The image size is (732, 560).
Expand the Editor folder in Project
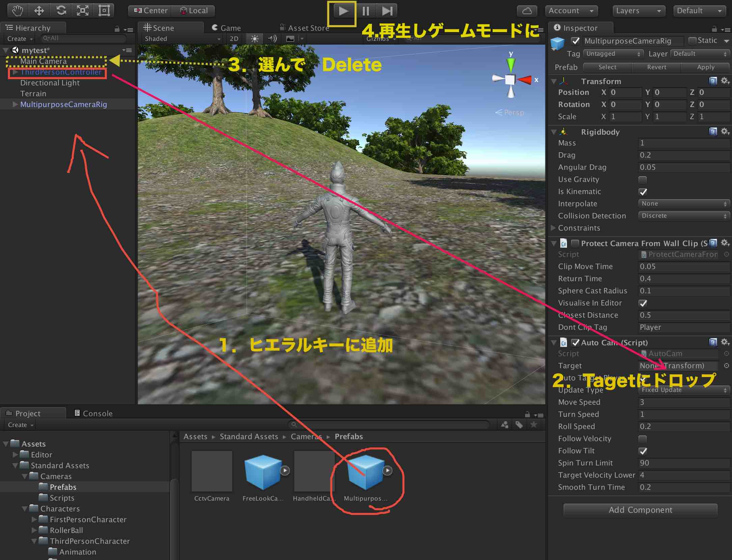coord(15,455)
